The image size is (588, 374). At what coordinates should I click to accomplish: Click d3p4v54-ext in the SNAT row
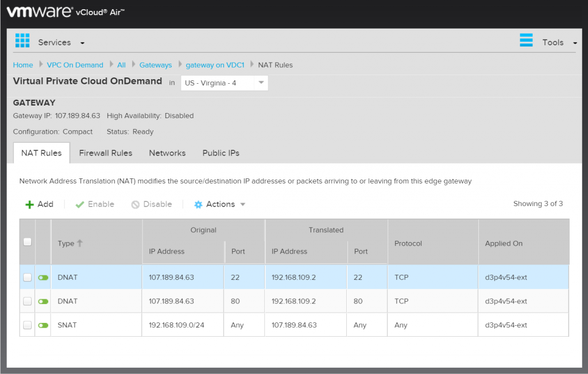tap(506, 325)
